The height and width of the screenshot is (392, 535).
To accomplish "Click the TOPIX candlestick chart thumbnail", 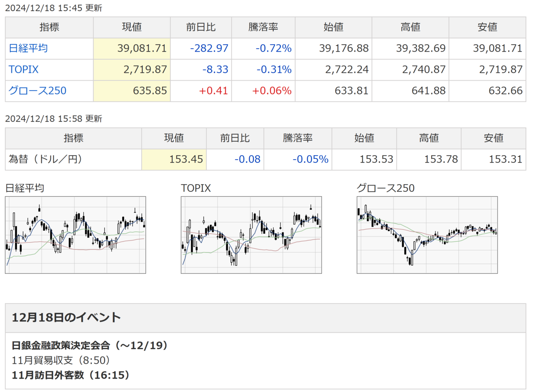I will tap(251, 235).
